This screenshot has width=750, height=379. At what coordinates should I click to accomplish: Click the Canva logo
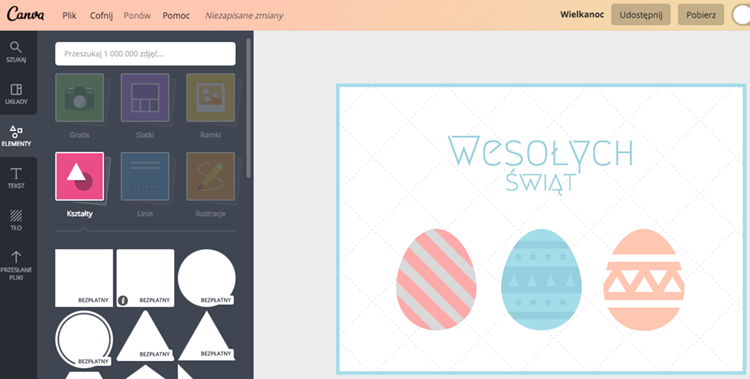[25, 14]
